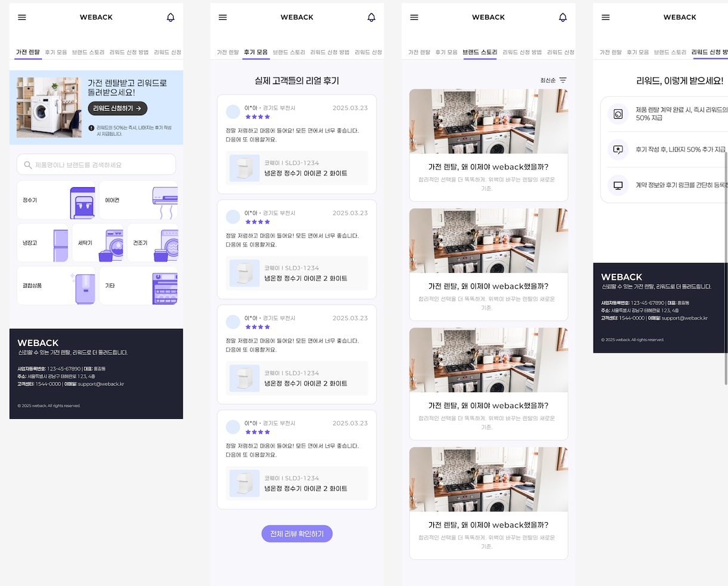Open hamburger menu on the 브랜드 스토리 screen

click(414, 17)
